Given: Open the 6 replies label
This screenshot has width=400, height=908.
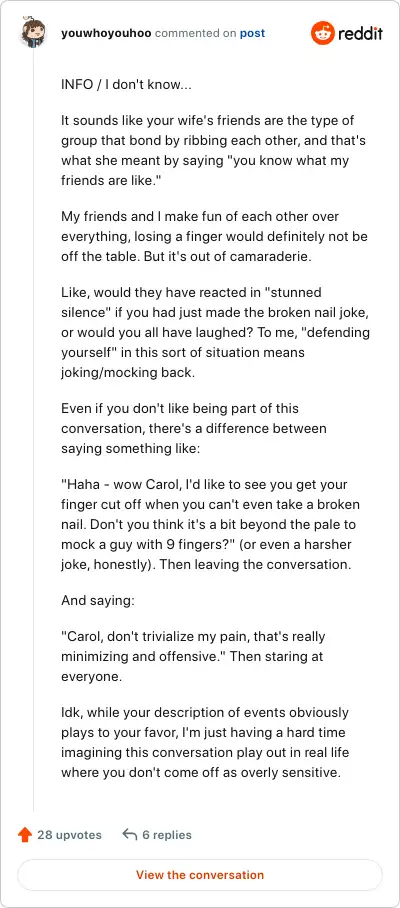Looking at the screenshot, I should [x=167, y=834].
